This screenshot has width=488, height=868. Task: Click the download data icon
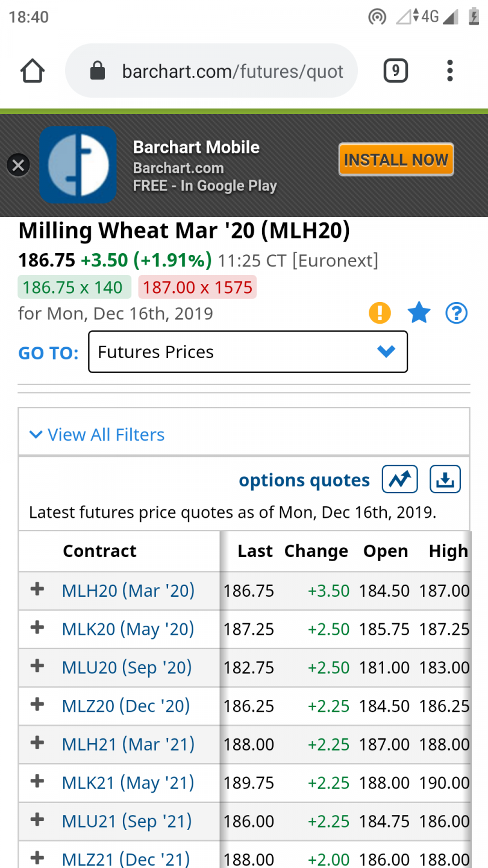445,480
